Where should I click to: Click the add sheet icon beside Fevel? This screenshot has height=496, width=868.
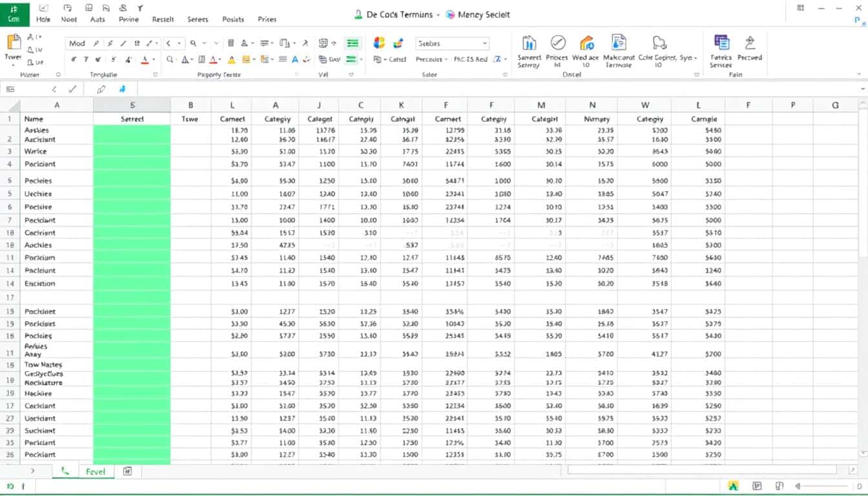pos(127,471)
